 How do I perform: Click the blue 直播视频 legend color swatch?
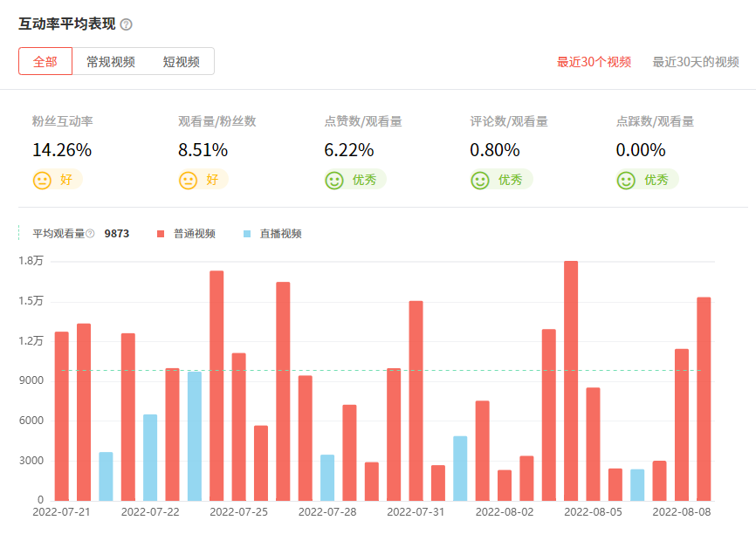(x=247, y=234)
